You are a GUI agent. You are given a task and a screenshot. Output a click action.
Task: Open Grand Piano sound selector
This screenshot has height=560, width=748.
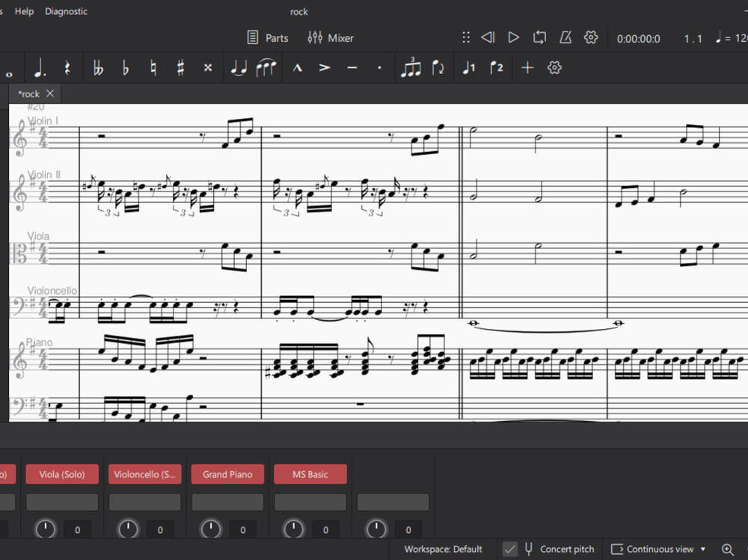tap(227, 475)
